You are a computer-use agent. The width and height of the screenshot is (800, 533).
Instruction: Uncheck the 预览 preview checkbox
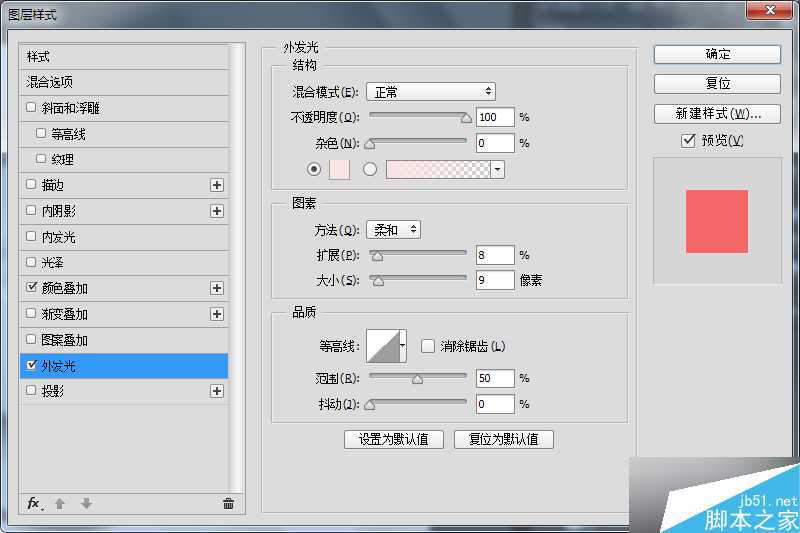tap(688, 141)
